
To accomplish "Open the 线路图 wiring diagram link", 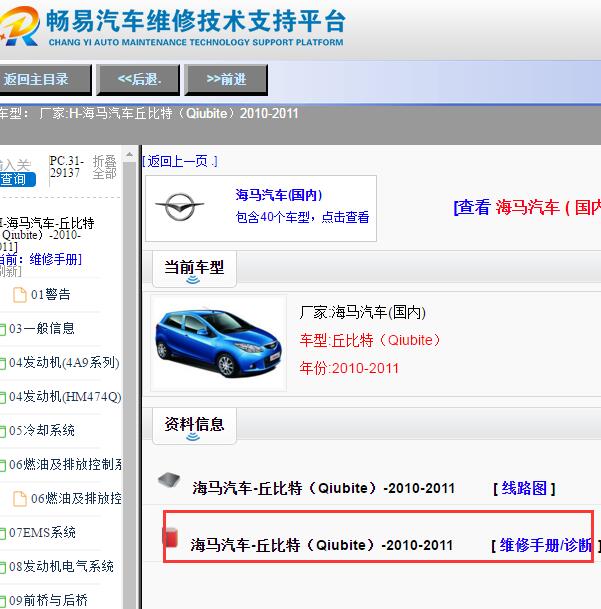I will point(524,488).
